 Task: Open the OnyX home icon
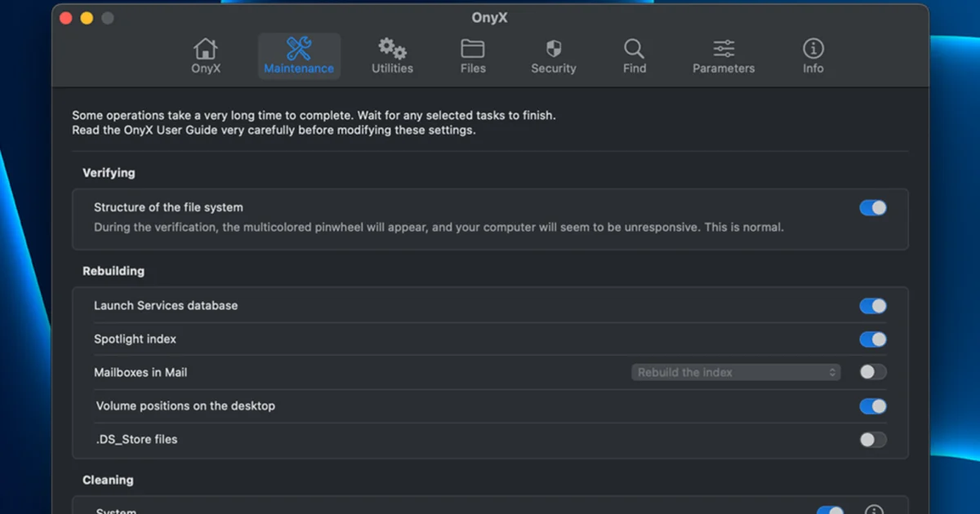coord(206,48)
